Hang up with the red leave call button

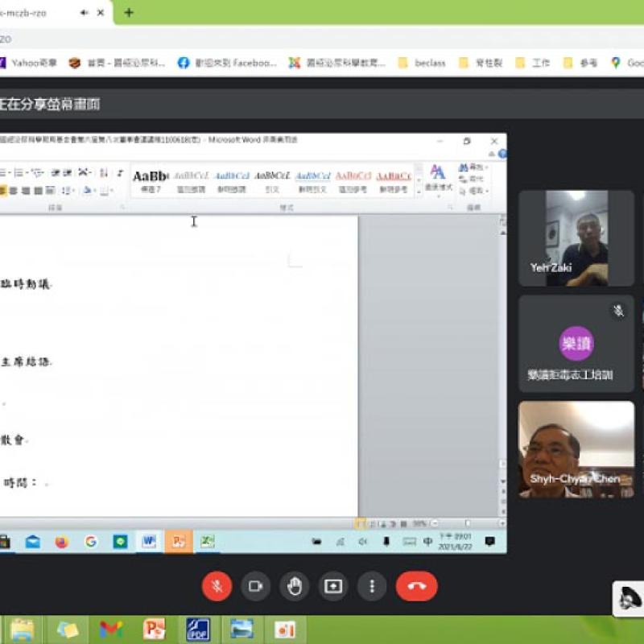coord(416,586)
